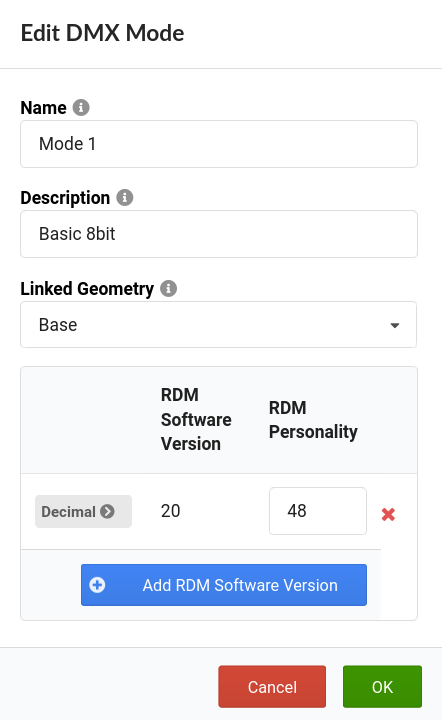Focus the Name field containing Mode 1

(x=219, y=144)
